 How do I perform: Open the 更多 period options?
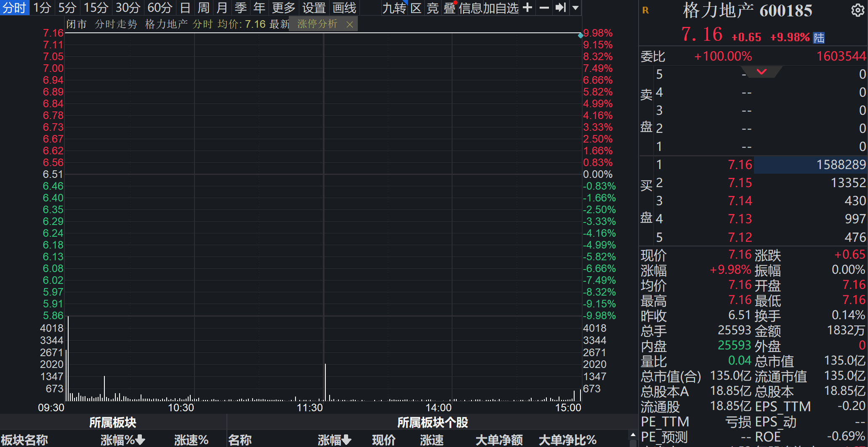[283, 8]
